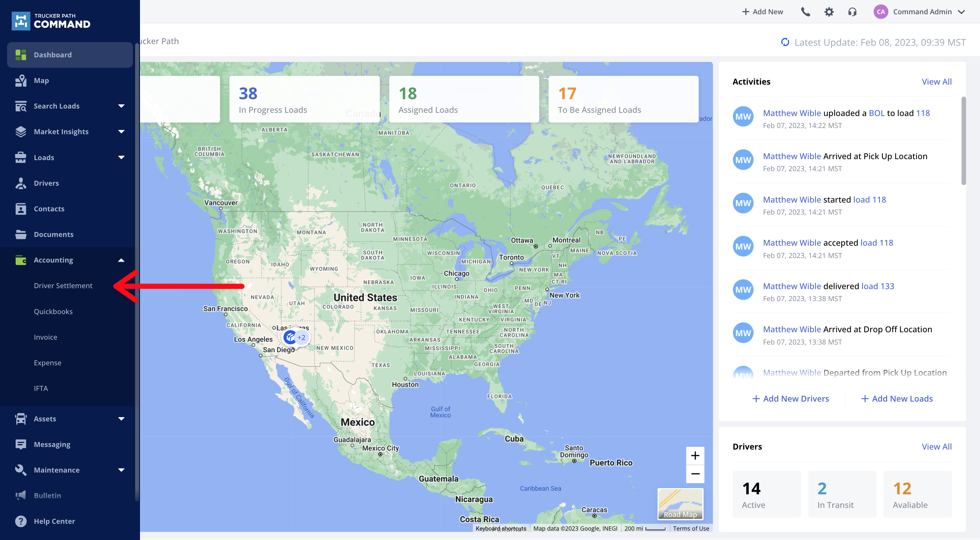This screenshot has height=540, width=980.
Task: Click the Loads briefcase icon
Action: click(21, 158)
